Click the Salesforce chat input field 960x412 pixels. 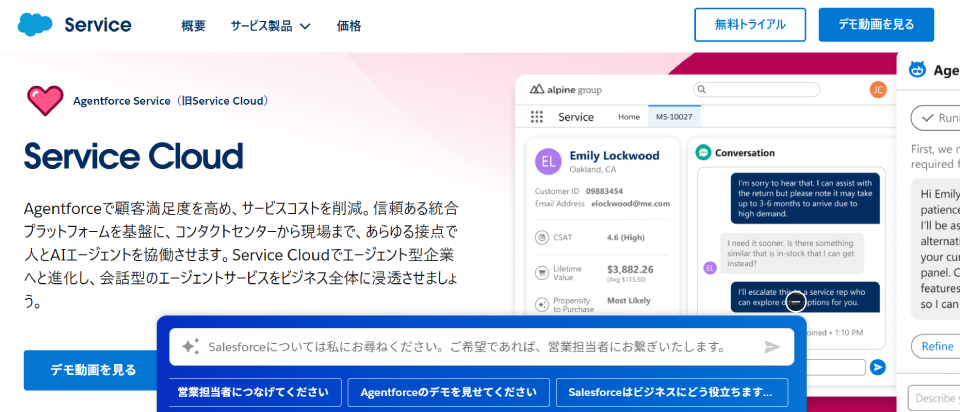point(481,347)
